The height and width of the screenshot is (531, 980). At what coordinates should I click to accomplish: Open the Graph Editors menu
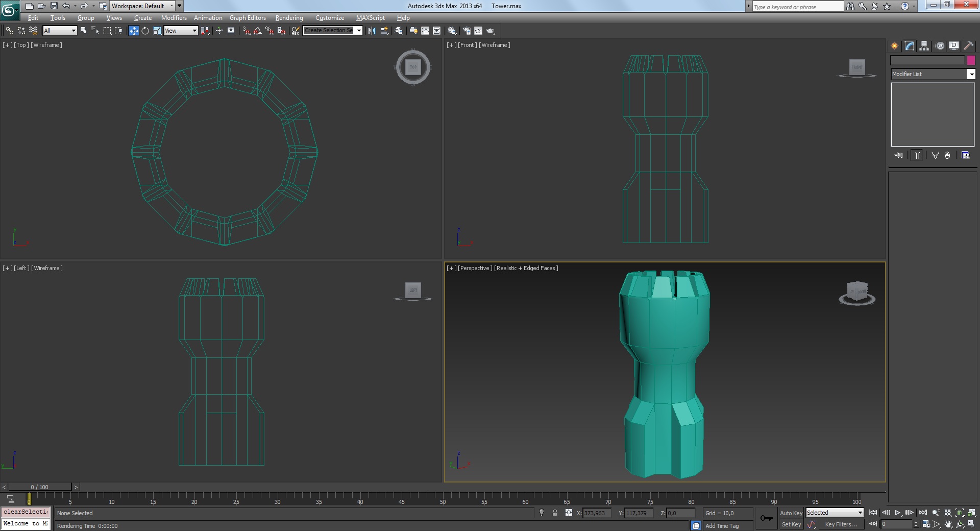point(248,18)
